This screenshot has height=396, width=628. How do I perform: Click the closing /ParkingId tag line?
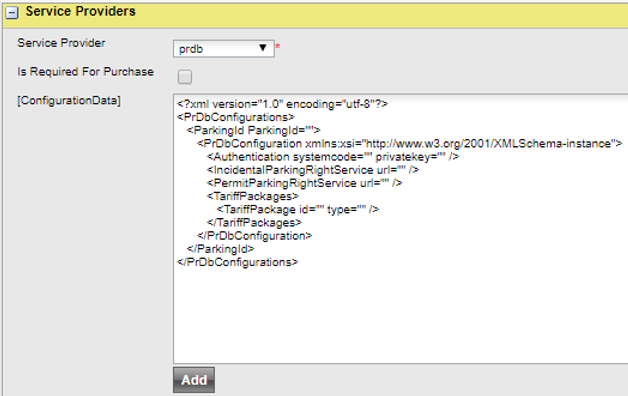221,249
